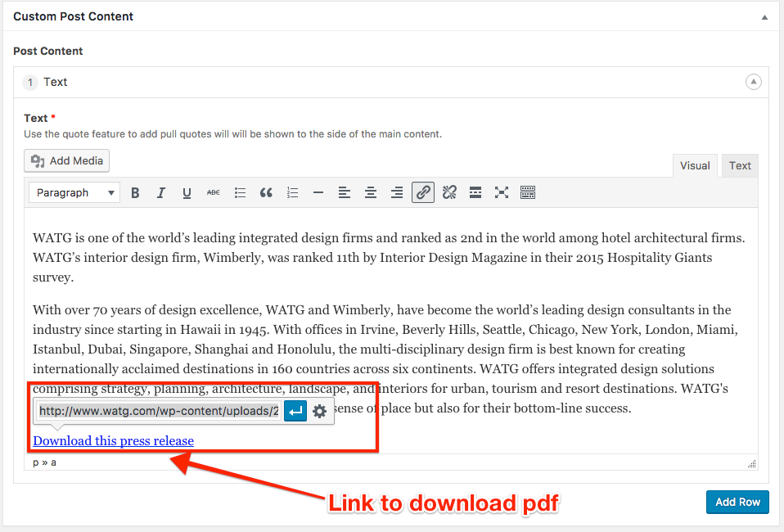Collapse the Custom Post Content metabox
This screenshot has width=784, height=532.
point(764,16)
